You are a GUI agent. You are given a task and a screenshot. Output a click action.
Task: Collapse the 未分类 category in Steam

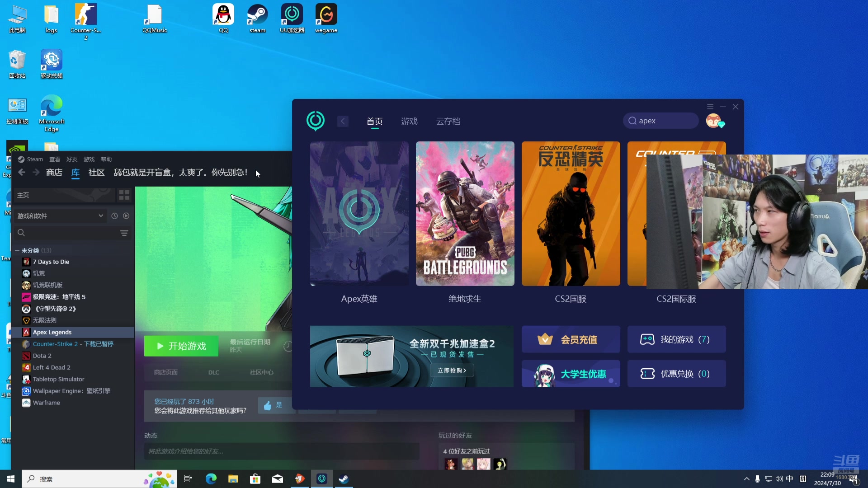[17, 250]
